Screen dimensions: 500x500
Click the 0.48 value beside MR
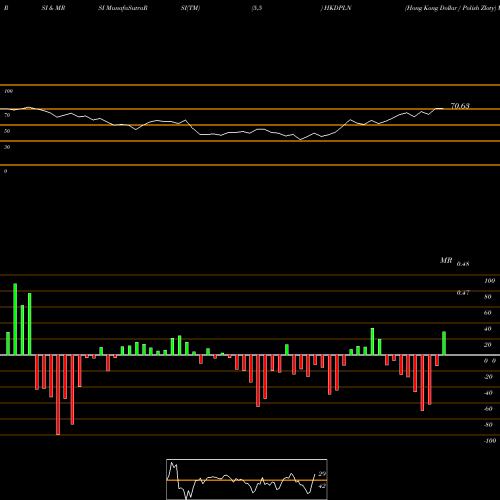click(x=463, y=264)
